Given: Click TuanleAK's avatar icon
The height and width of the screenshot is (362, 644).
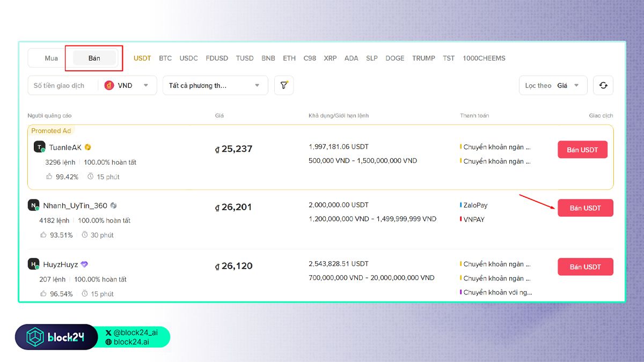Looking at the screenshot, I should (x=39, y=147).
